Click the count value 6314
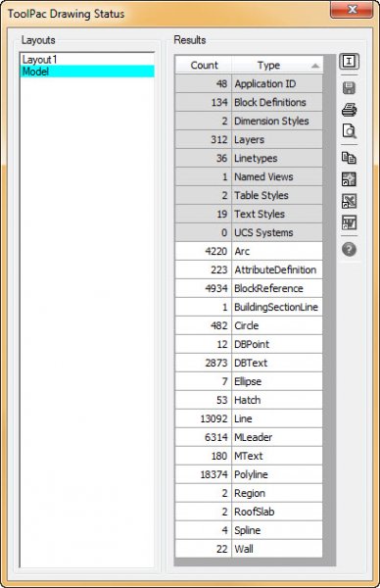This screenshot has width=380, height=588. coord(216,437)
